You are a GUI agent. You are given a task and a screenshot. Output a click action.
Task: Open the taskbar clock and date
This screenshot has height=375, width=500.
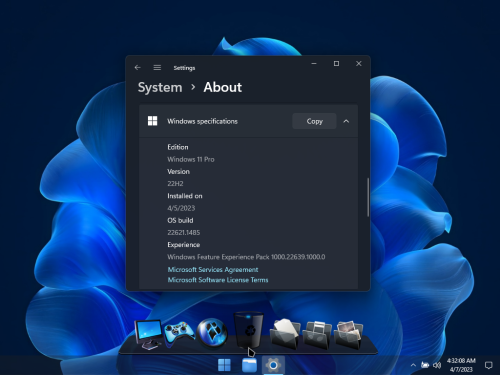[461, 365]
